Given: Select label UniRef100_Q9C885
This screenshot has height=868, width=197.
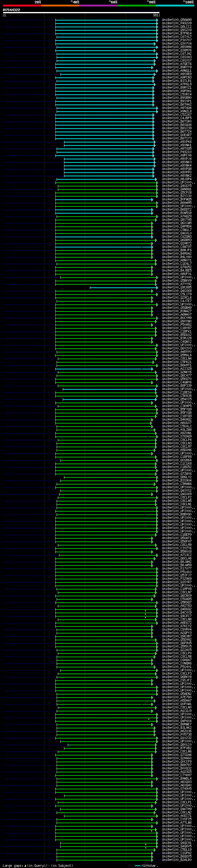Looking at the screenshot, I should pos(177,287).
